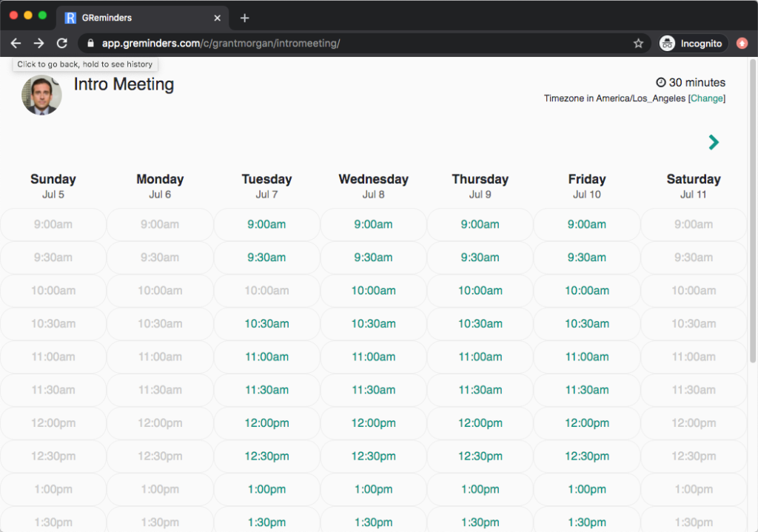758x532 pixels.
Task: Go back with the browser back arrow
Action: pyautogui.click(x=16, y=44)
